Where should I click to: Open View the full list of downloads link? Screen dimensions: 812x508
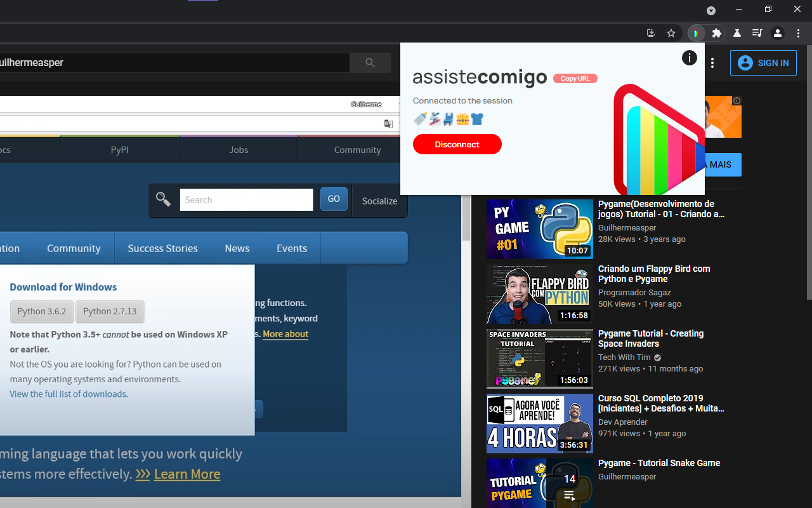tap(68, 394)
